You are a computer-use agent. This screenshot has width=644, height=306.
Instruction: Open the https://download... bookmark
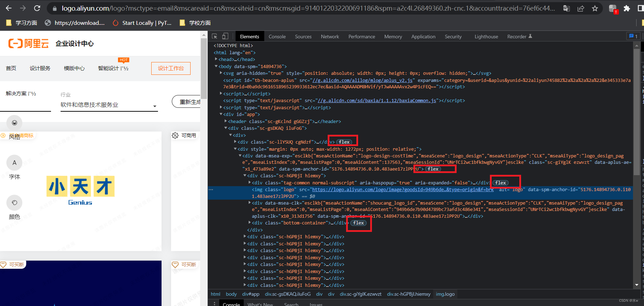pos(75,23)
